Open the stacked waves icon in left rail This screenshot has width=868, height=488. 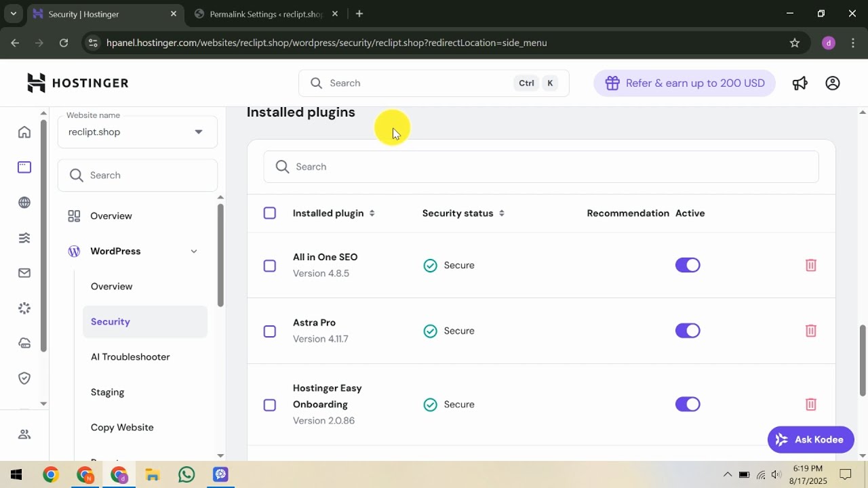24,237
